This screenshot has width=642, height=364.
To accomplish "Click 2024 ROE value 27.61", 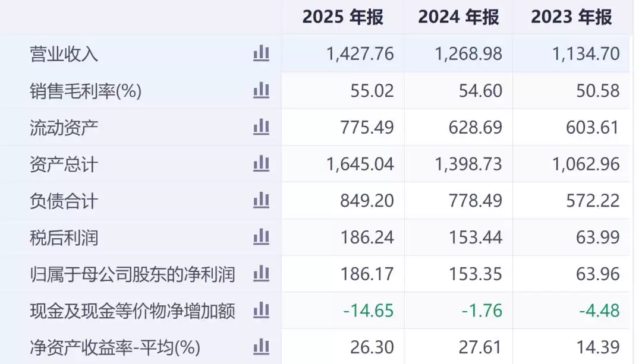I will [480, 347].
